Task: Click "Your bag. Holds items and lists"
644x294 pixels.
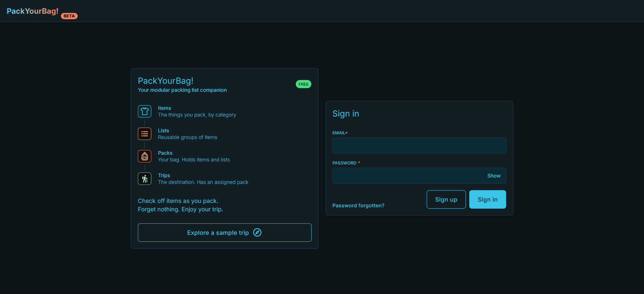Action: click(194, 160)
